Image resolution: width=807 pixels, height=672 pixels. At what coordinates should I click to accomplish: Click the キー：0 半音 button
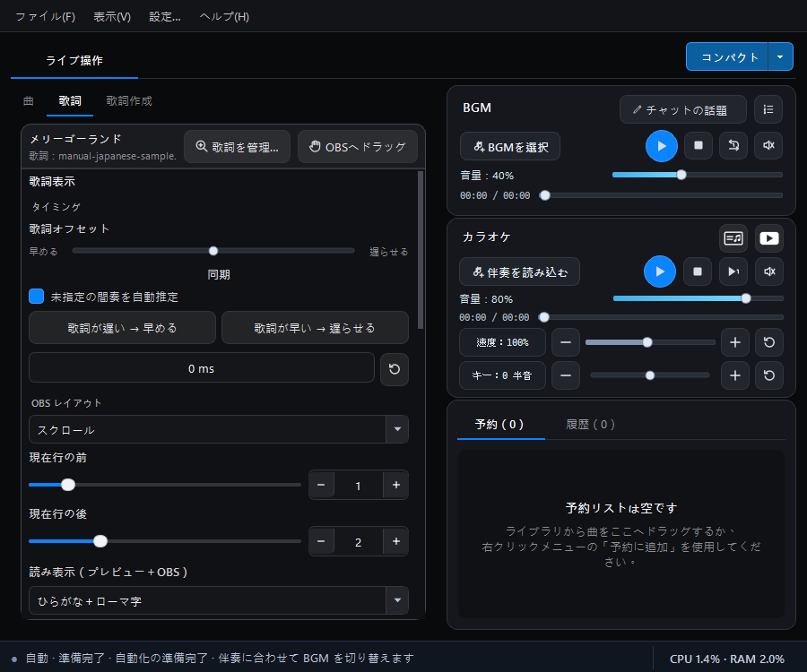[x=502, y=375]
